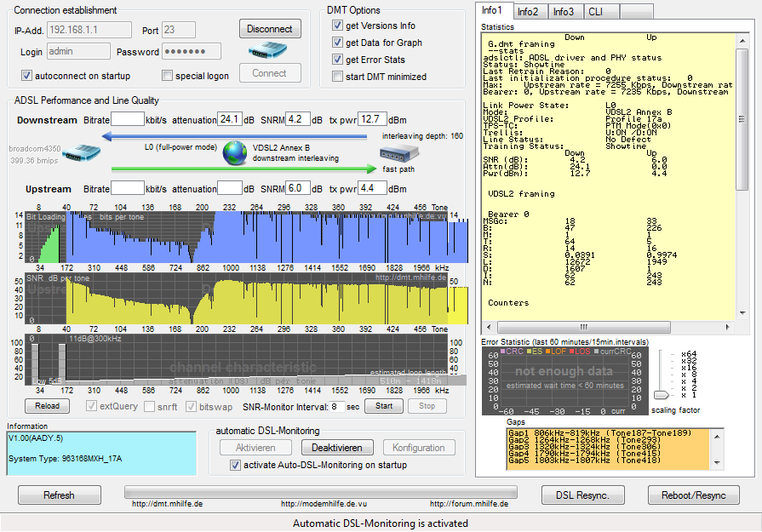
Task: Toggle autoconnect on startup checkbox
Action: point(26,76)
